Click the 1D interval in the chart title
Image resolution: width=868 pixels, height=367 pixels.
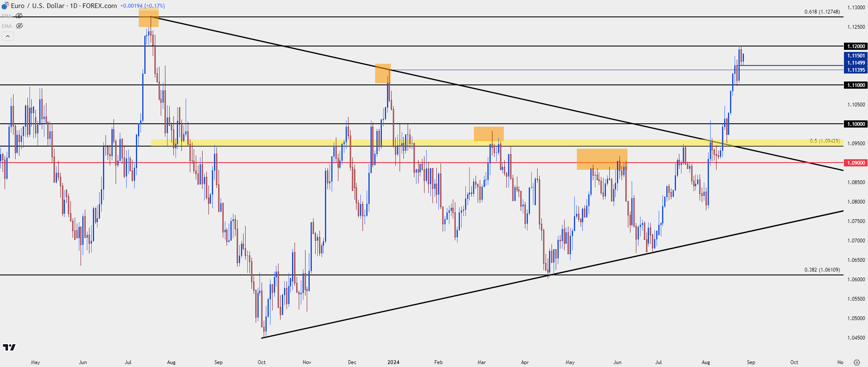[73, 6]
